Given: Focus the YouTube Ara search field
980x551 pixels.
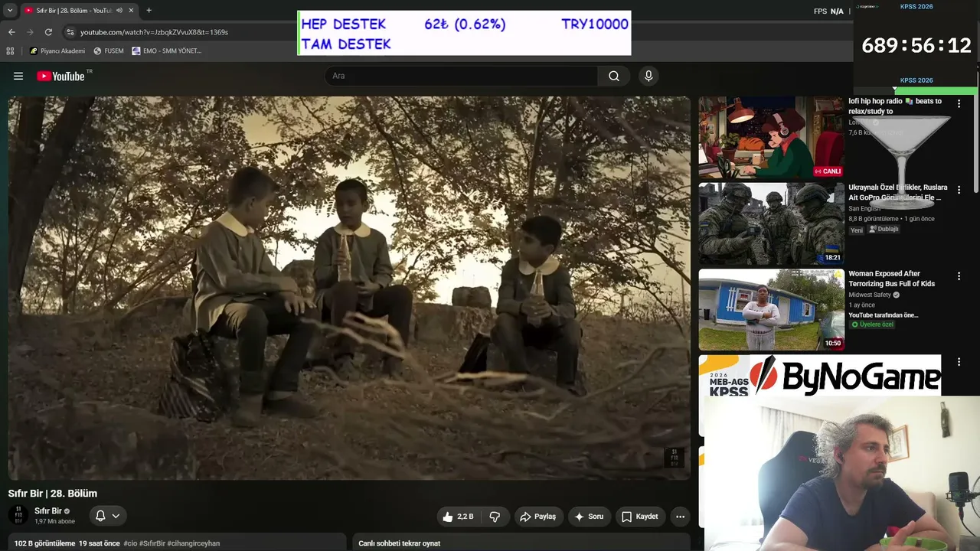Looking at the screenshot, I should point(461,76).
